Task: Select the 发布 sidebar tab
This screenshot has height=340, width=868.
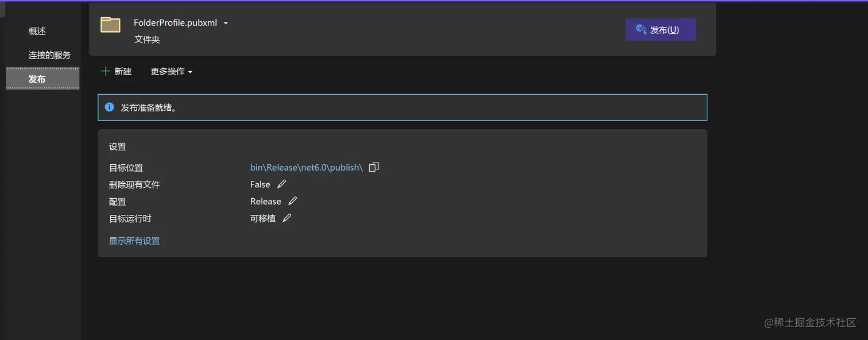Action: [x=42, y=79]
